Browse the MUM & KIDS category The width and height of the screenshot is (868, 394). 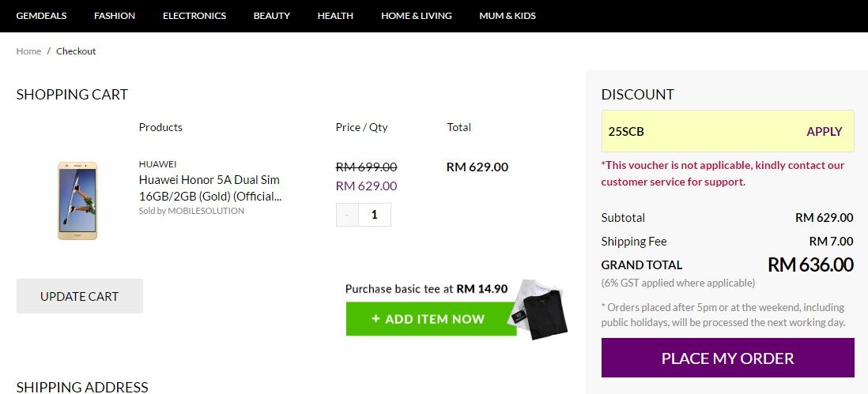tap(508, 16)
